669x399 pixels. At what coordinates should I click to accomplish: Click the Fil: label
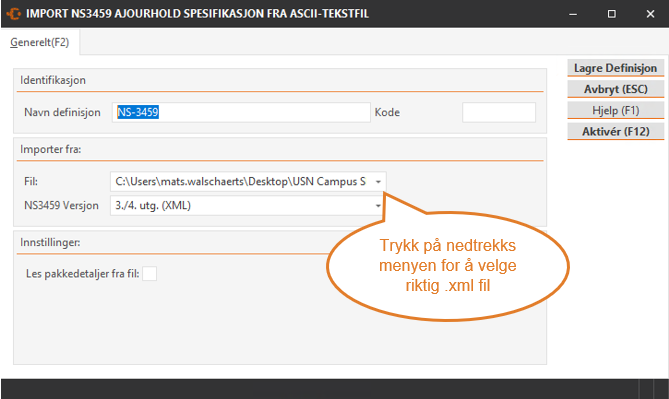(31, 182)
